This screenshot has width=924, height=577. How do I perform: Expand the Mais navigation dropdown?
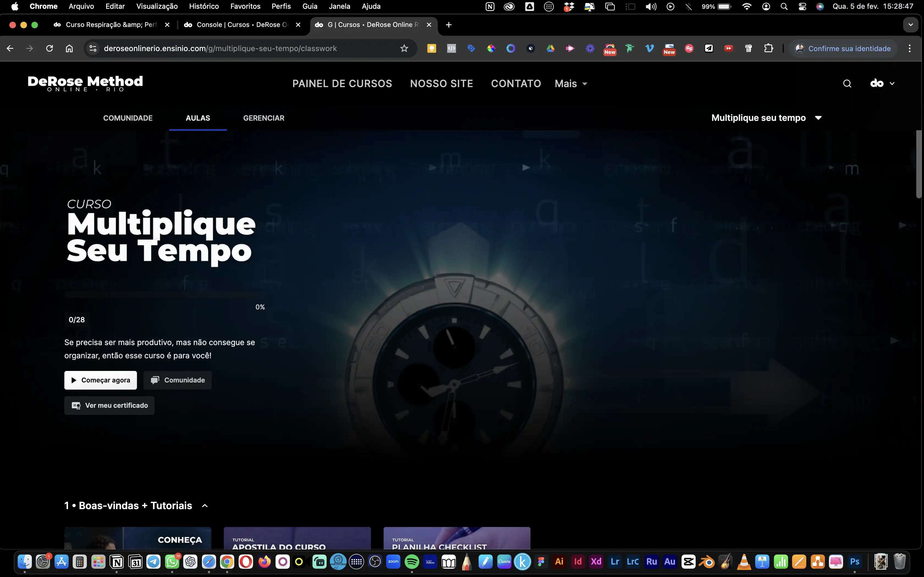tap(571, 84)
